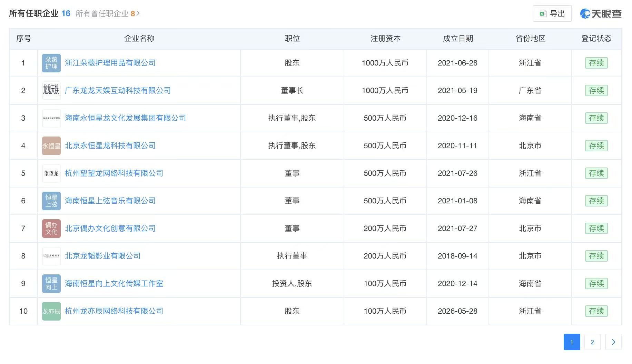This screenshot has width=632, height=364.
Task: Click the date 2026-05-28 cell
Action: [457, 311]
